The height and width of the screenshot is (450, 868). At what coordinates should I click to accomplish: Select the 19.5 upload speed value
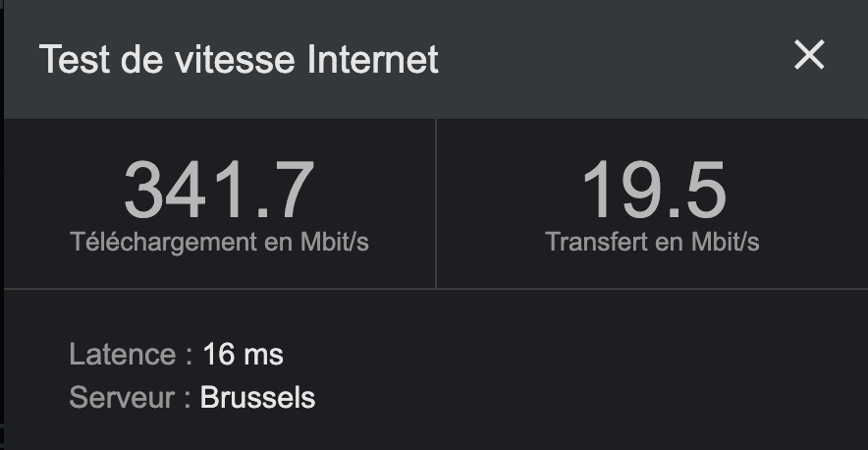coord(653,191)
